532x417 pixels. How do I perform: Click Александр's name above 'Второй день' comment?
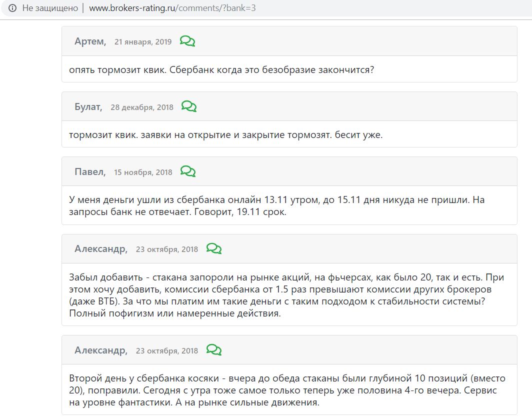point(101,350)
